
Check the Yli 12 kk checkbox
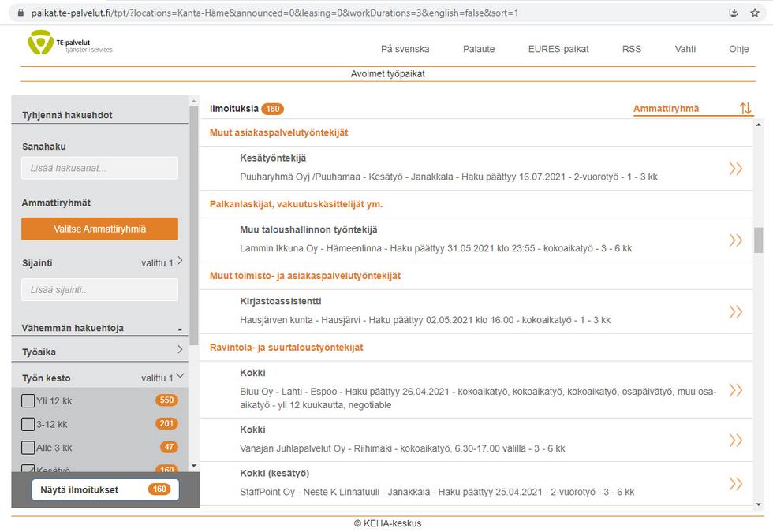28,400
